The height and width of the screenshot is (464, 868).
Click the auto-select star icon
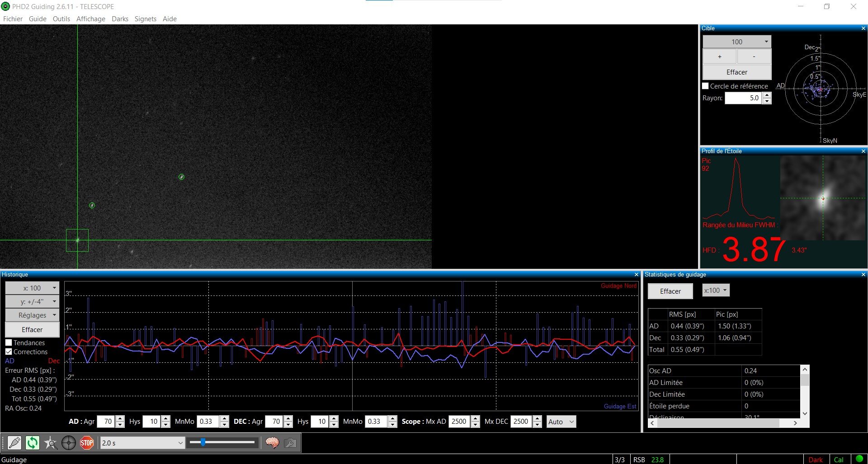51,443
